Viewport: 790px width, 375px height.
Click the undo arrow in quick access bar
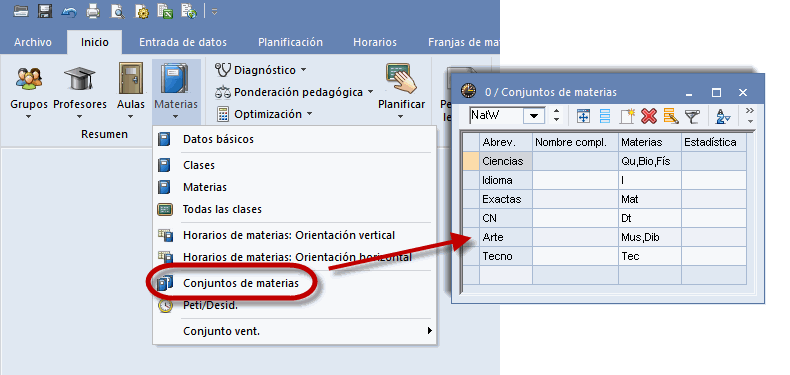[x=69, y=11]
